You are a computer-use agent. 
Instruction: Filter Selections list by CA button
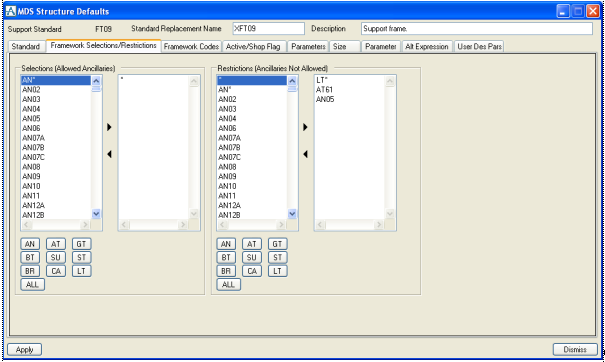tap(56, 271)
